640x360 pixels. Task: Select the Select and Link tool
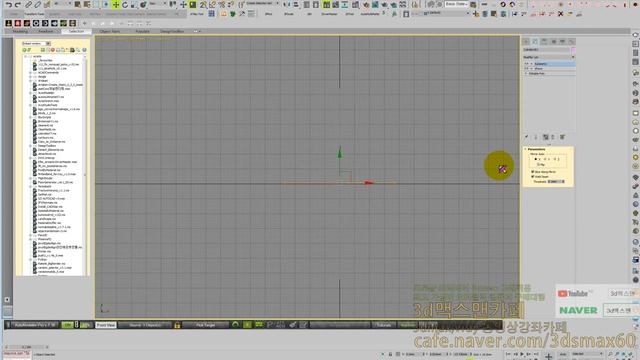(28, 5)
